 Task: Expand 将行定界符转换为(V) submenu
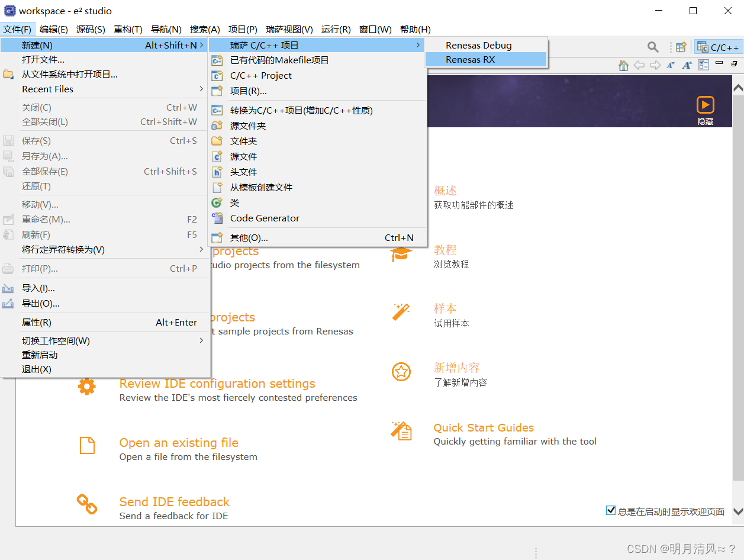[x=105, y=249]
